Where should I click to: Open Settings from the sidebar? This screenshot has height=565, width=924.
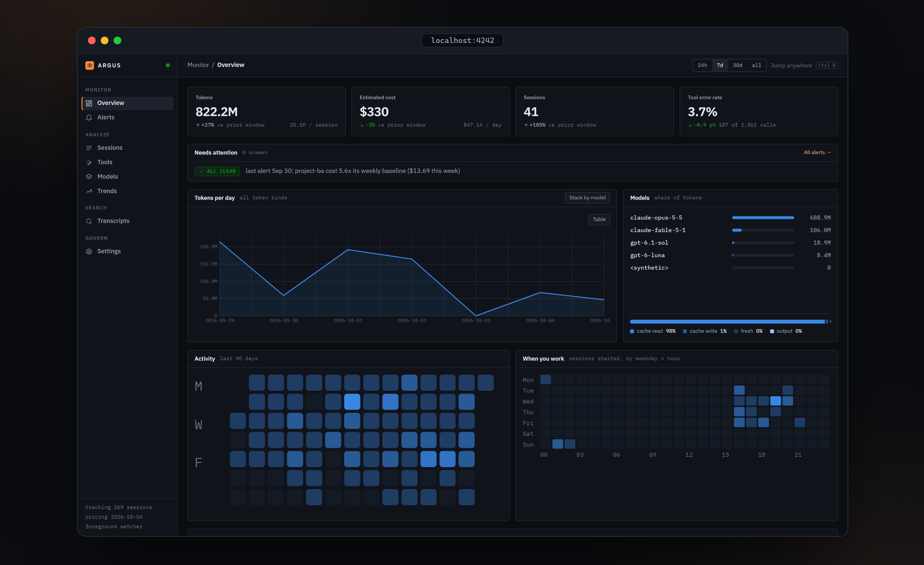127,251
